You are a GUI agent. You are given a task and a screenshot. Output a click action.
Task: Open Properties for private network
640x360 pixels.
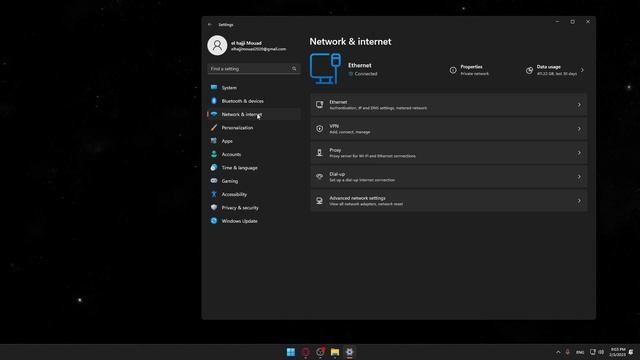469,70
